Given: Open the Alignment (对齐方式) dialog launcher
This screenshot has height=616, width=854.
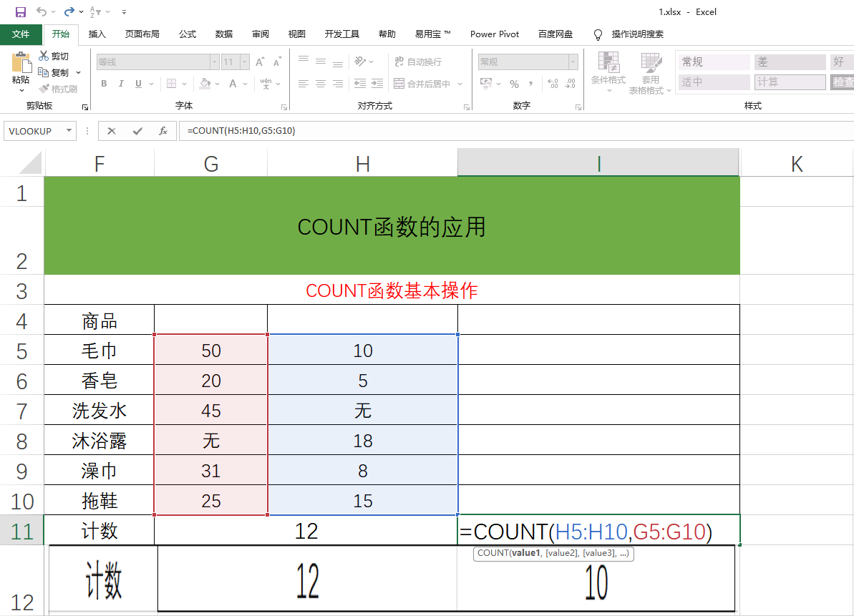Looking at the screenshot, I should (x=467, y=107).
